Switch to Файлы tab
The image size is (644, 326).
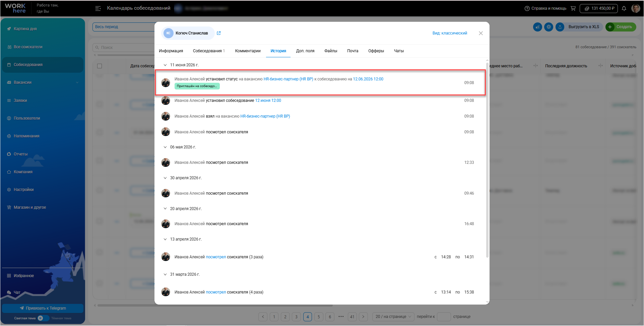[331, 51]
